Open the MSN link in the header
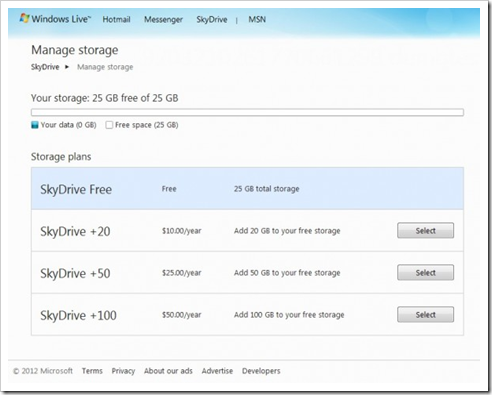The image size is (492, 395). 257,19
